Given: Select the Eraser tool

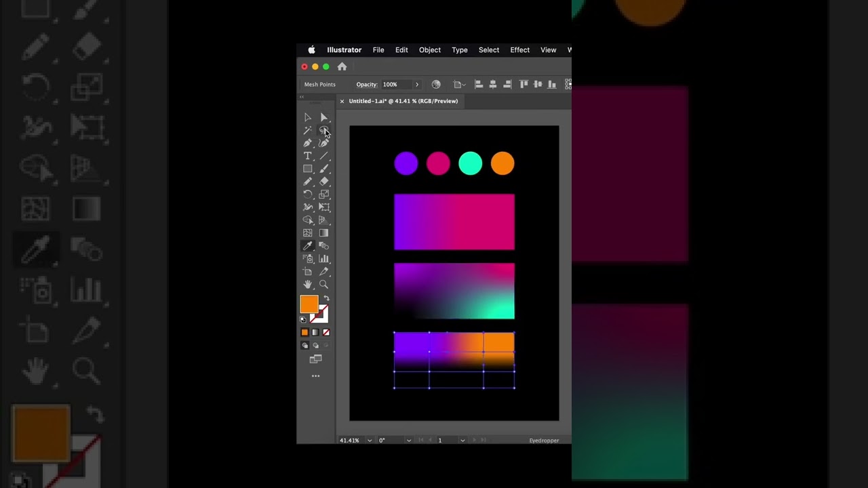Looking at the screenshot, I should (x=323, y=182).
